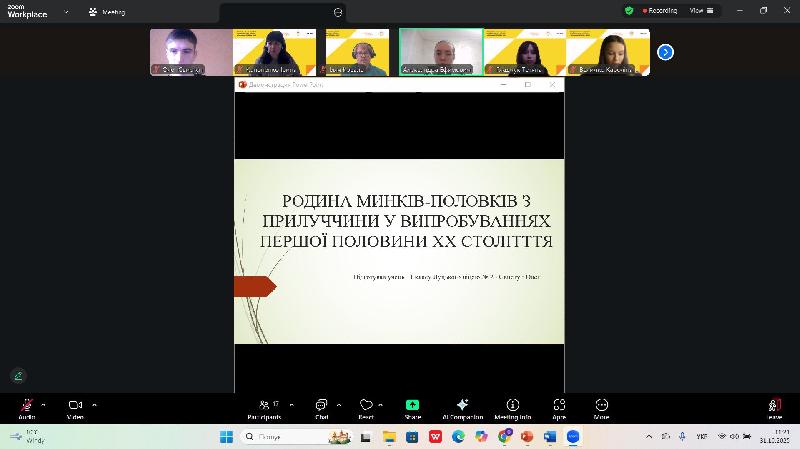Click the green Share screen button
Image resolution: width=800 pixels, height=449 pixels.
(412, 406)
